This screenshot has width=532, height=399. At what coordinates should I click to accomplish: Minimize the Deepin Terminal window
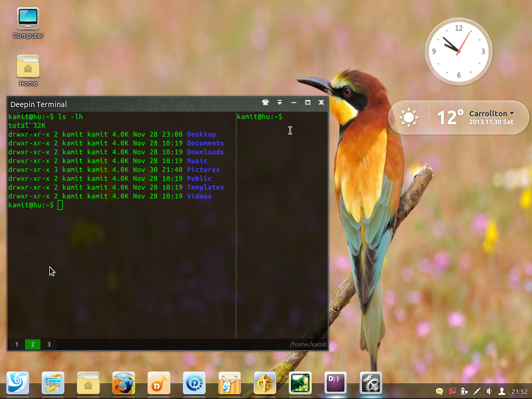294,102
